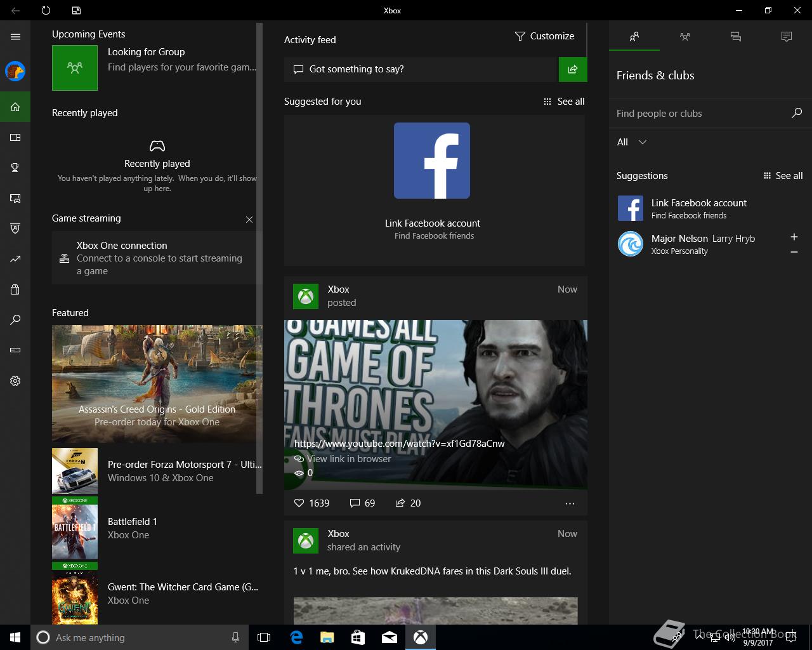Click the Windows Start button
This screenshot has height=650, width=812.
pos(15,637)
